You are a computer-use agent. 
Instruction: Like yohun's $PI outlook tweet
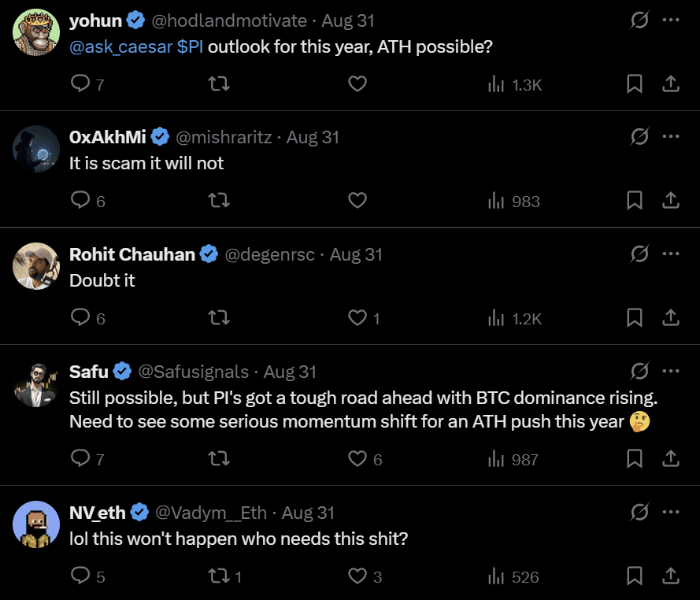(x=357, y=83)
